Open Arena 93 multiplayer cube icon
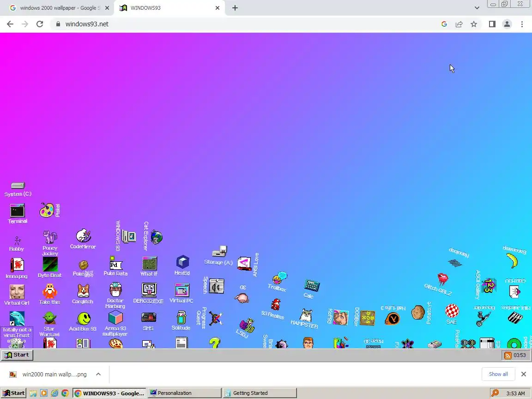 (x=116, y=318)
